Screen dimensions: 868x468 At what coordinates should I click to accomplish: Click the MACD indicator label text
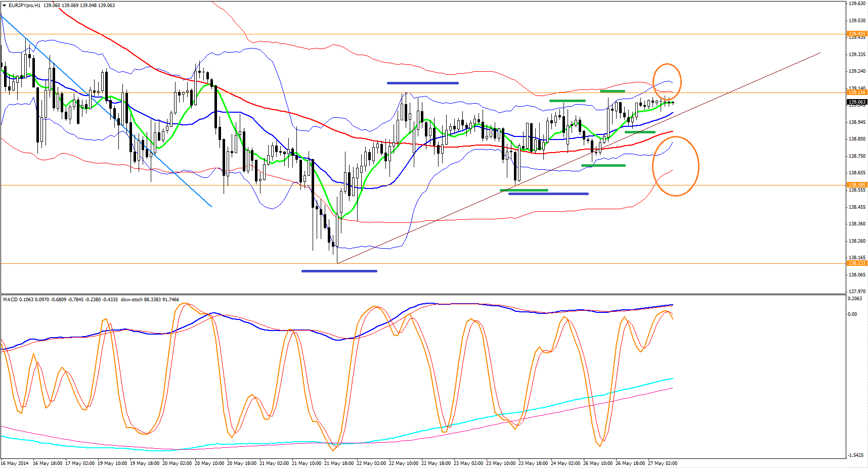[10, 300]
